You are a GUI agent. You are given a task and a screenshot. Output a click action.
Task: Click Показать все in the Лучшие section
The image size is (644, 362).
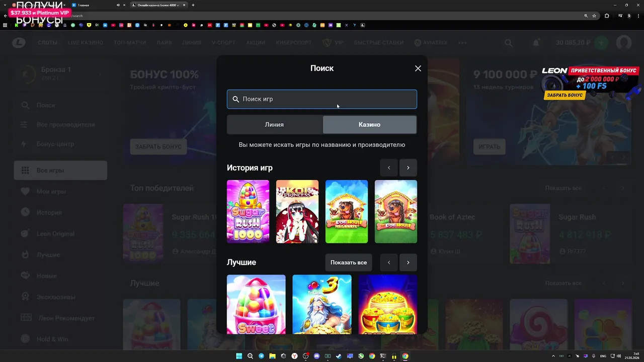point(349,262)
